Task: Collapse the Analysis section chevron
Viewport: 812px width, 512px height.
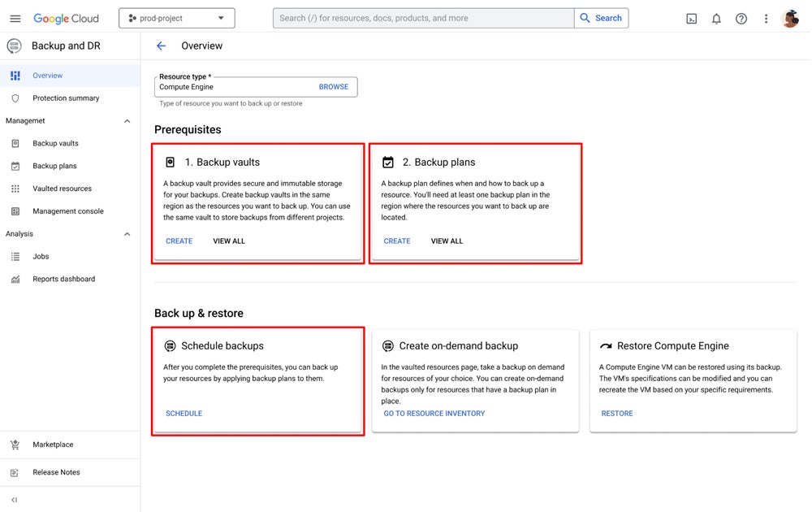Action: click(127, 234)
